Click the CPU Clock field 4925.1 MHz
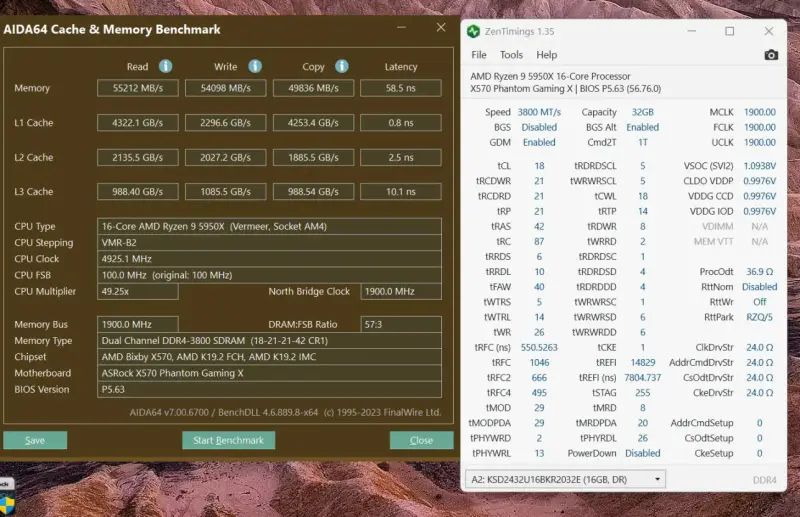 (x=269, y=259)
